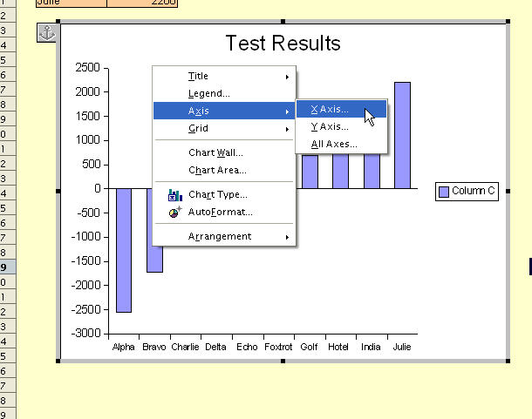
Task: Click the bottom-center chart resize handle
Action: [283, 361]
